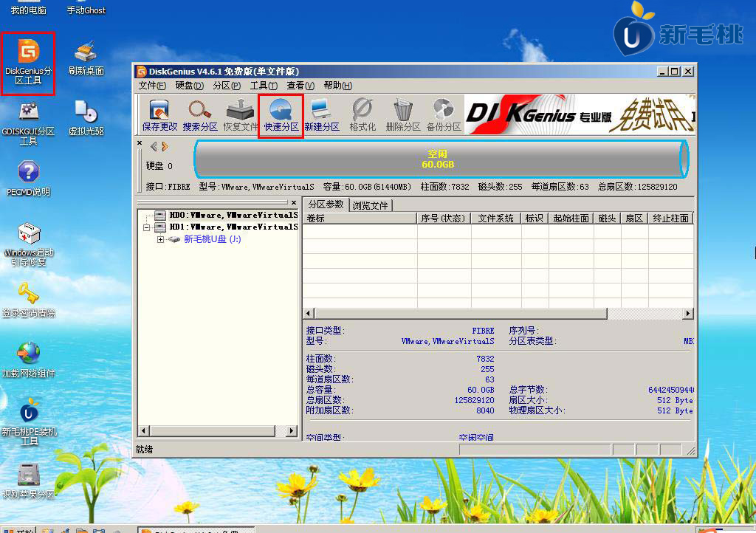Click DiskGenius 专业版 免费试用 banner
The image size is (756, 533).
[580, 114]
